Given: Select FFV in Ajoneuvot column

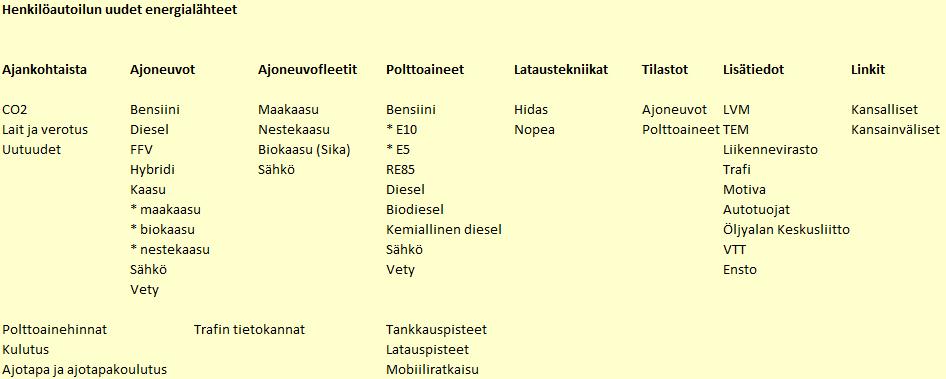Looking at the screenshot, I should pyautogui.click(x=142, y=150).
